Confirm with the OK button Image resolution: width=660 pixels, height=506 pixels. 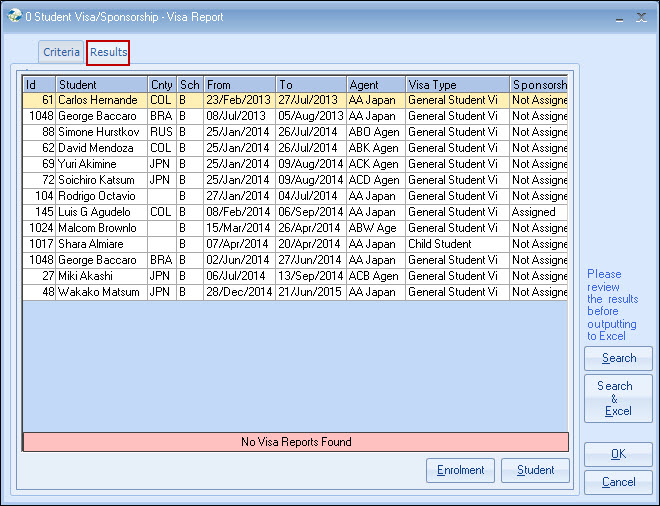pos(618,455)
